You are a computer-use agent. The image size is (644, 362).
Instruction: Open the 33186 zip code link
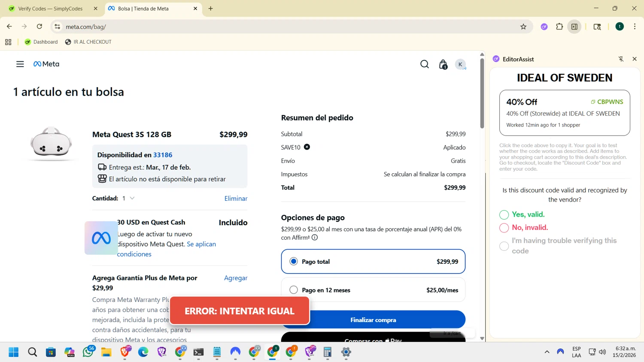click(163, 155)
